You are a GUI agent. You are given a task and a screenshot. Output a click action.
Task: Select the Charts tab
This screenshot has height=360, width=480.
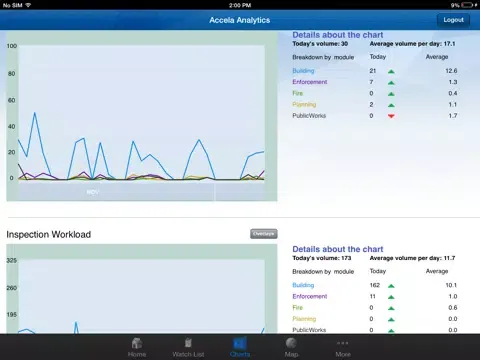[240, 347]
